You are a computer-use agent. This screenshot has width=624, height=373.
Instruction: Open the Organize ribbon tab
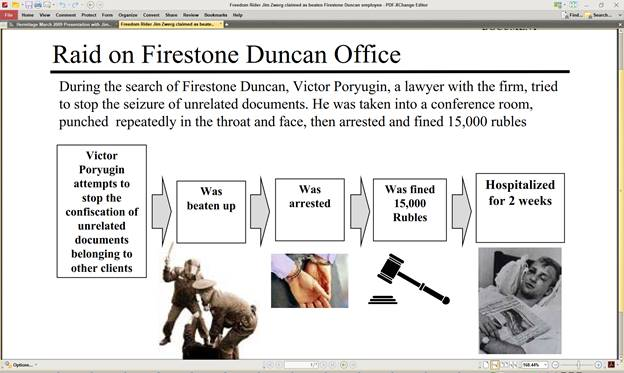pyautogui.click(x=128, y=15)
